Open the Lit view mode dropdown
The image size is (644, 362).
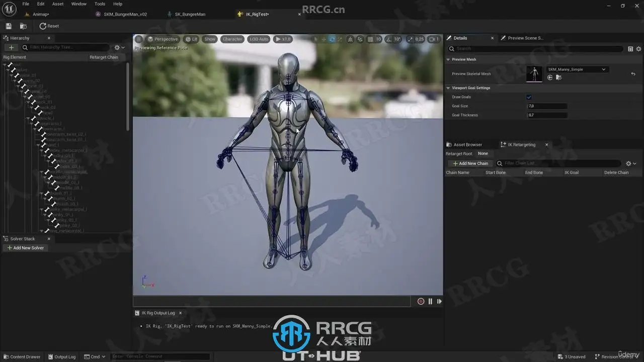click(191, 39)
